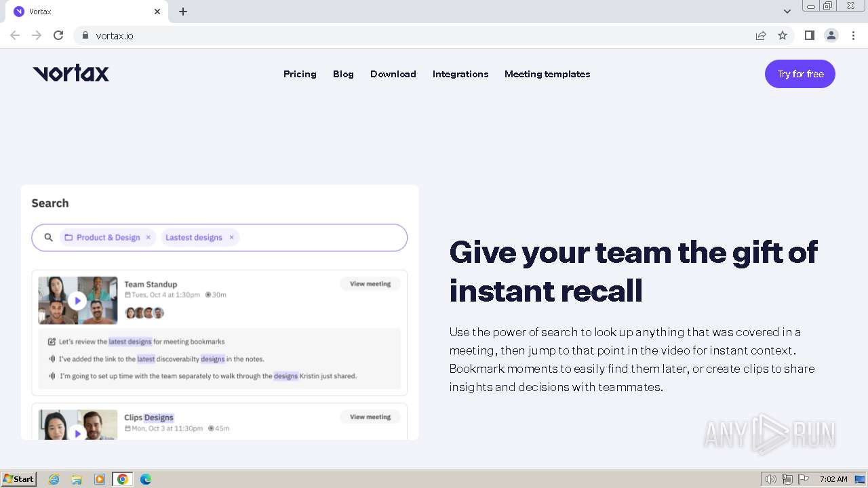Click the show desktop strip
868x488 pixels.
click(861, 479)
